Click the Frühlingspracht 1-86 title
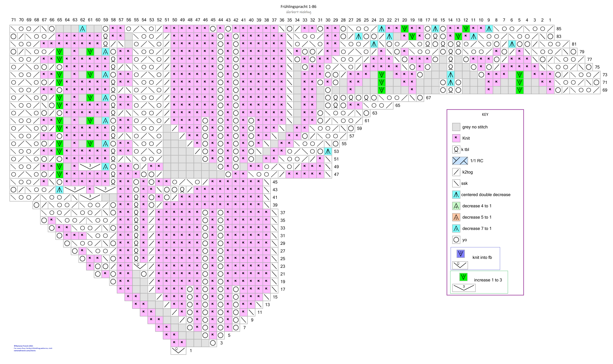The width and height of the screenshot is (613, 364). pyautogui.click(x=298, y=7)
